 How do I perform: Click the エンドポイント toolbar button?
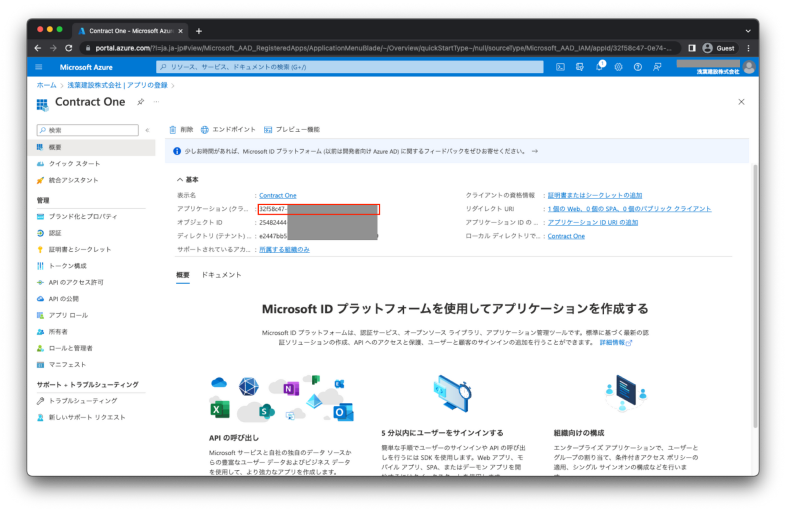(228, 129)
